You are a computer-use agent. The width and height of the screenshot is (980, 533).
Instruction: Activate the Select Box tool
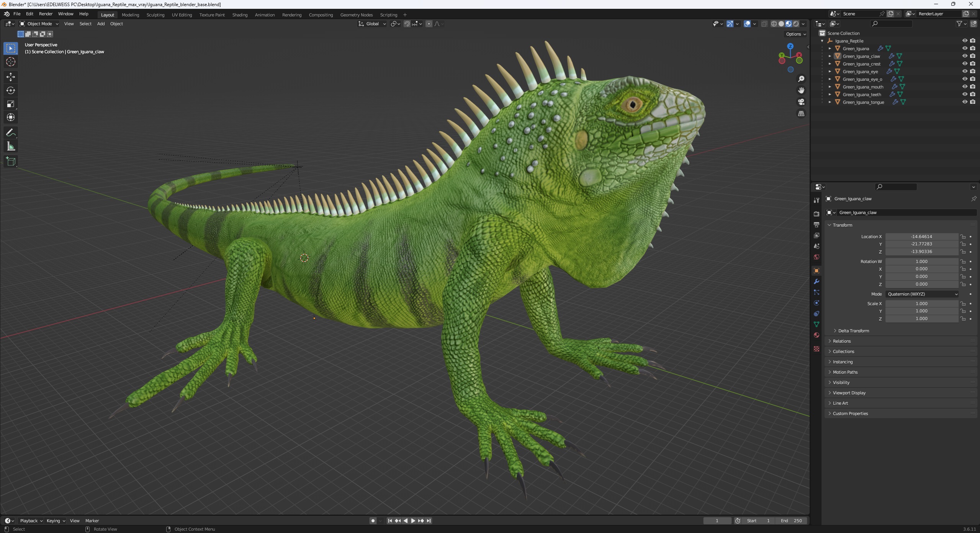[x=11, y=48]
